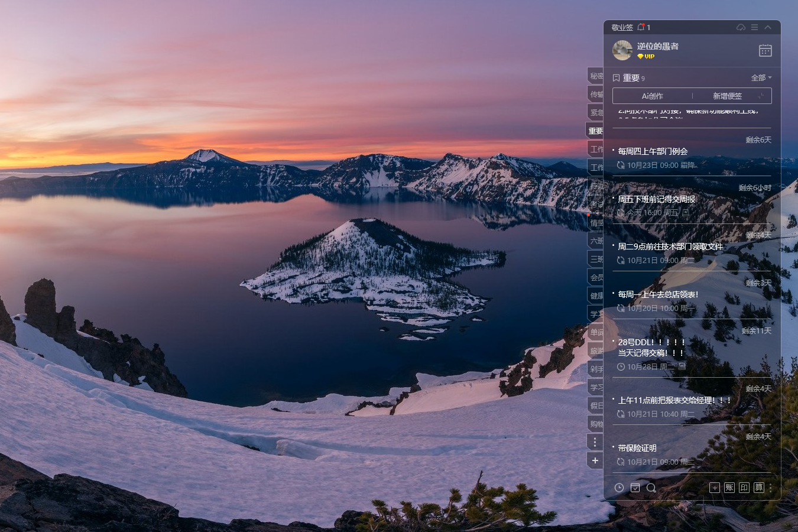Collapse the panel with the up chevron
The width and height of the screenshot is (798, 532).
tap(768, 27)
